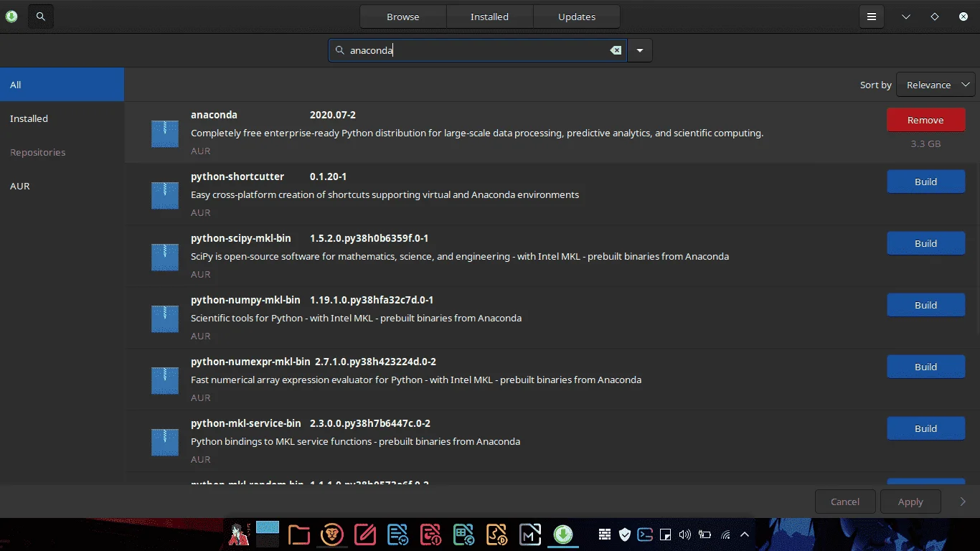Click the shield security tray icon
This screenshot has width=980, height=551.
(x=625, y=534)
